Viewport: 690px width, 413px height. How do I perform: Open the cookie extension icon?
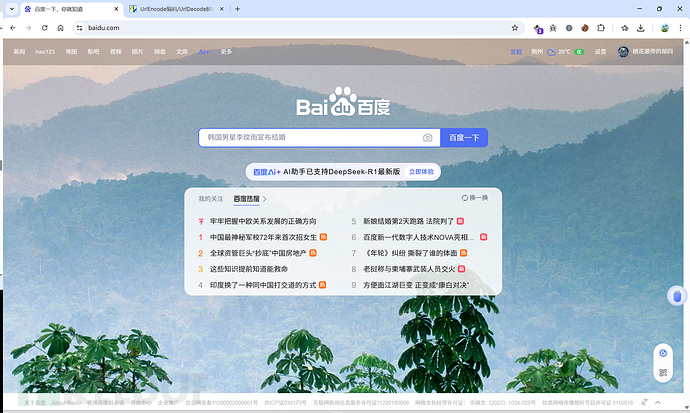click(x=585, y=28)
